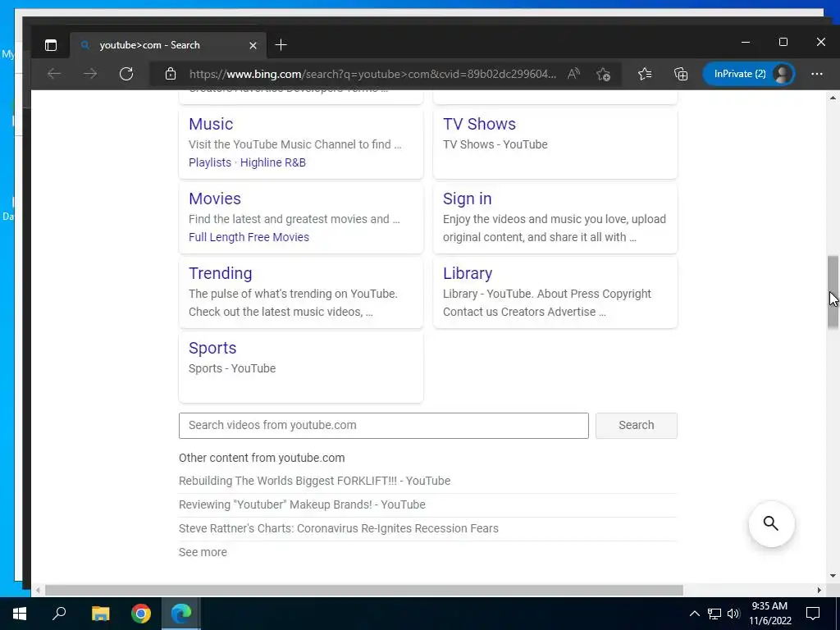Focus the Search videos from youtube.com field
840x630 pixels.
(384, 426)
